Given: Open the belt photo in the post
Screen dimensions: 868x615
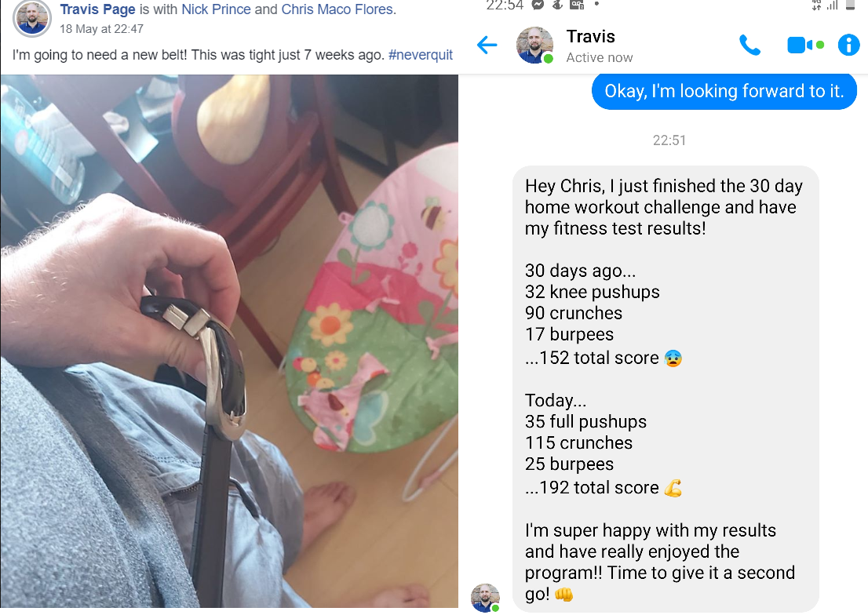Looking at the screenshot, I should [x=229, y=341].
